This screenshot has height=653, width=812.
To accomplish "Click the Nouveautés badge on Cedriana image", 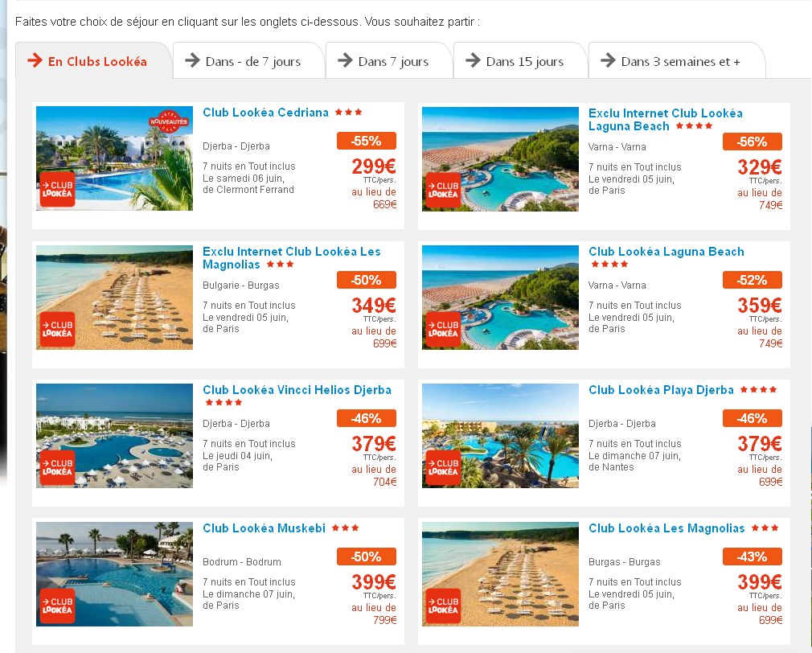I will 169,121.
